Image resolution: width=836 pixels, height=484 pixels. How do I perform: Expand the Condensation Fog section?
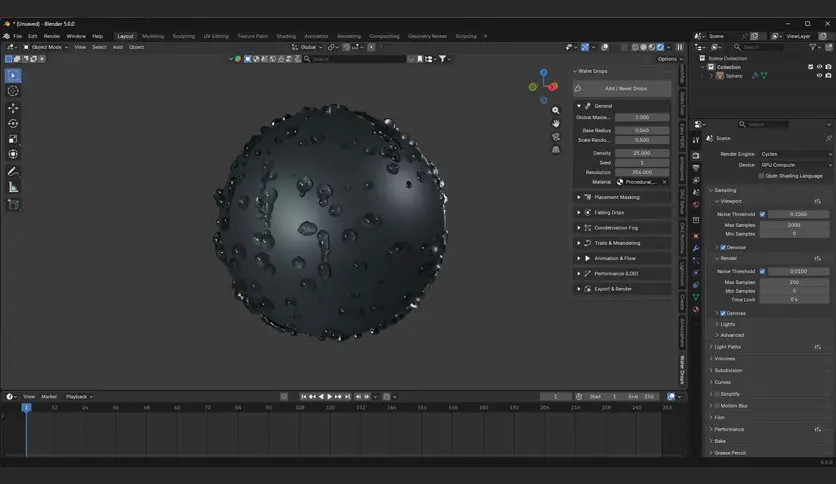point(622,228)
